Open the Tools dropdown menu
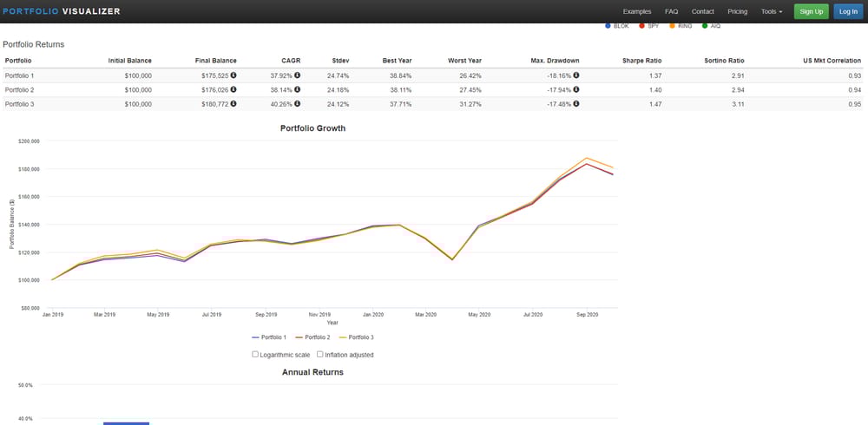This screenshot has height=425, width=868. click(772, 11)
